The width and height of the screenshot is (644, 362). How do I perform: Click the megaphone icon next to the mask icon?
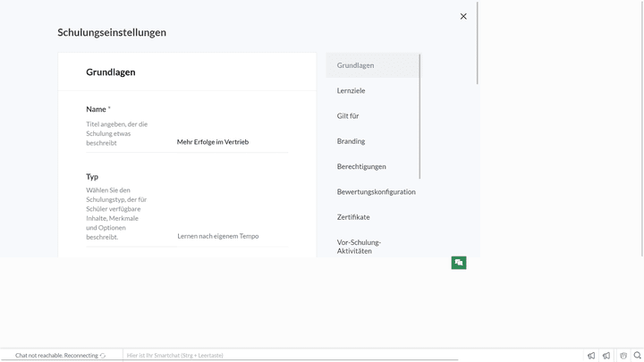point(606,356)
